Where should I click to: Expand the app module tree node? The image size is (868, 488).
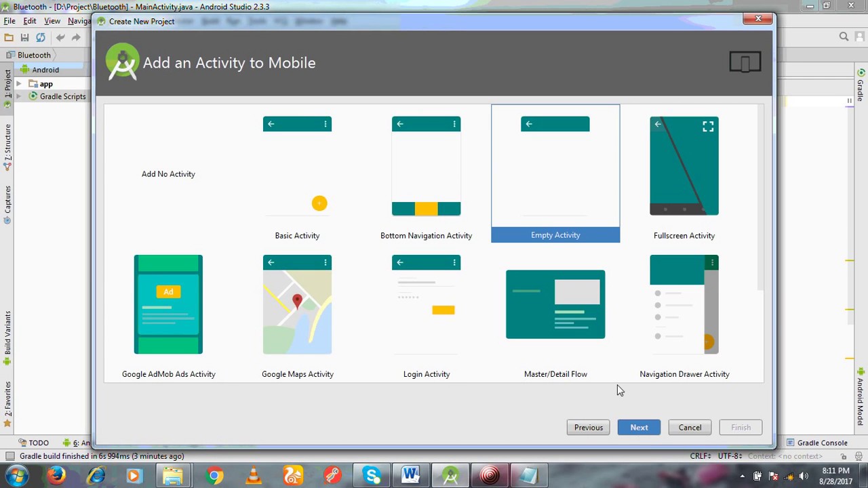[19, 84]
